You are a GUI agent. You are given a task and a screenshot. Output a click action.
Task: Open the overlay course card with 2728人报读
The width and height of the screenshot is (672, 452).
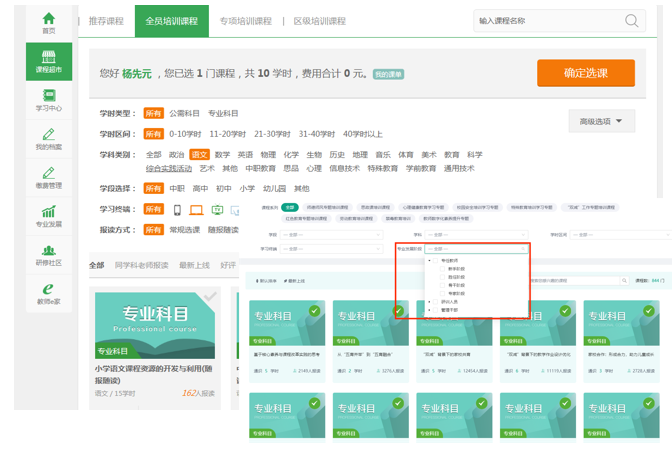pos(621,341)
